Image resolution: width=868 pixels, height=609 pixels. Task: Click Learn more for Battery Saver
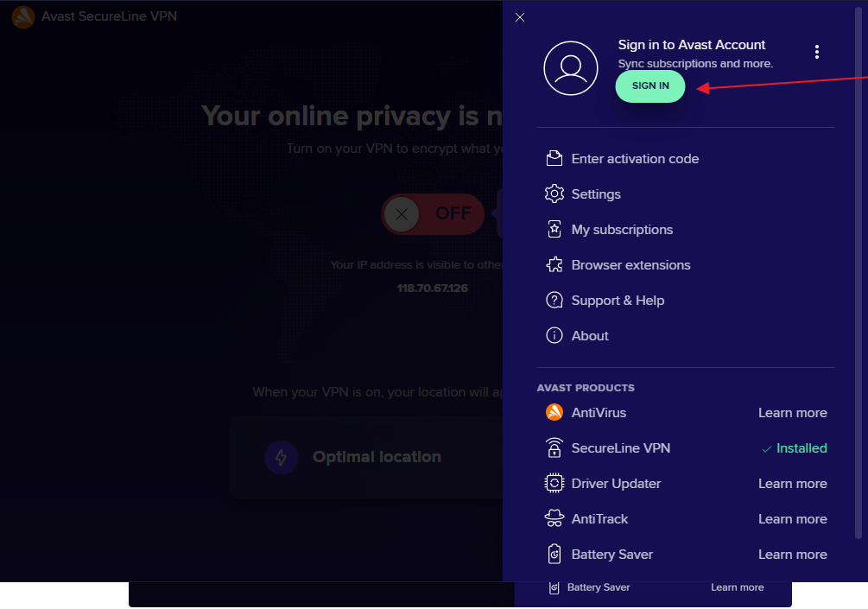792,555
